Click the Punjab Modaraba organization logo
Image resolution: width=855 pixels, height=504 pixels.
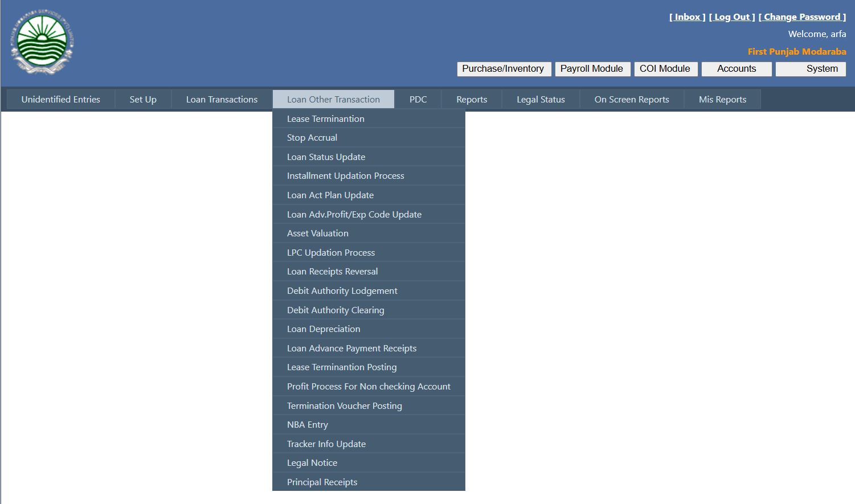point(41,40)
